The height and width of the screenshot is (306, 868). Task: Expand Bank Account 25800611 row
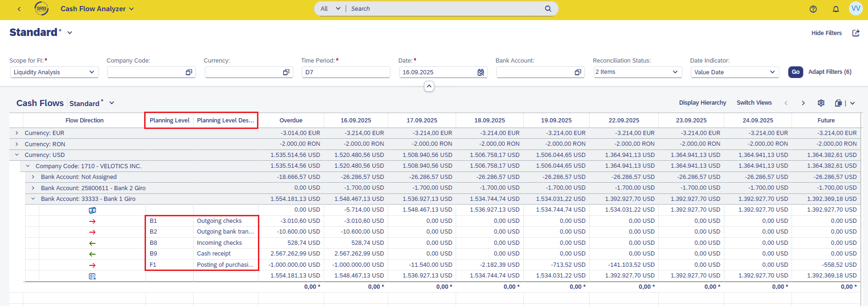pyautogui.click(x=33, y=188)
